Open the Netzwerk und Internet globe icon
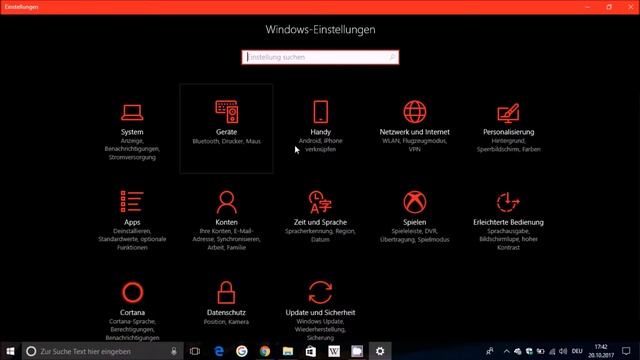640x360 pixels. pyautogui.click(x=415, y=111)
